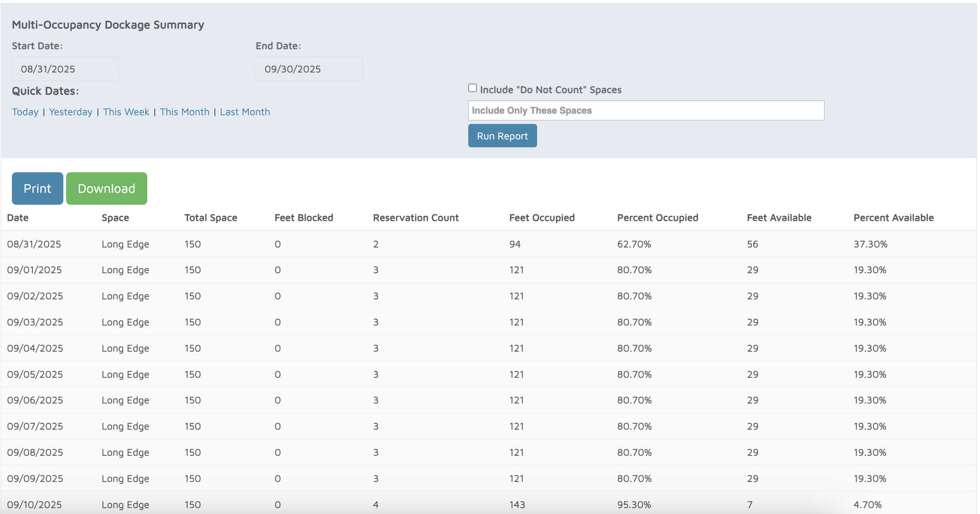Click the Total Space column header
The image size is (980, 514).
pyautogui.click(x=211, y=218)
